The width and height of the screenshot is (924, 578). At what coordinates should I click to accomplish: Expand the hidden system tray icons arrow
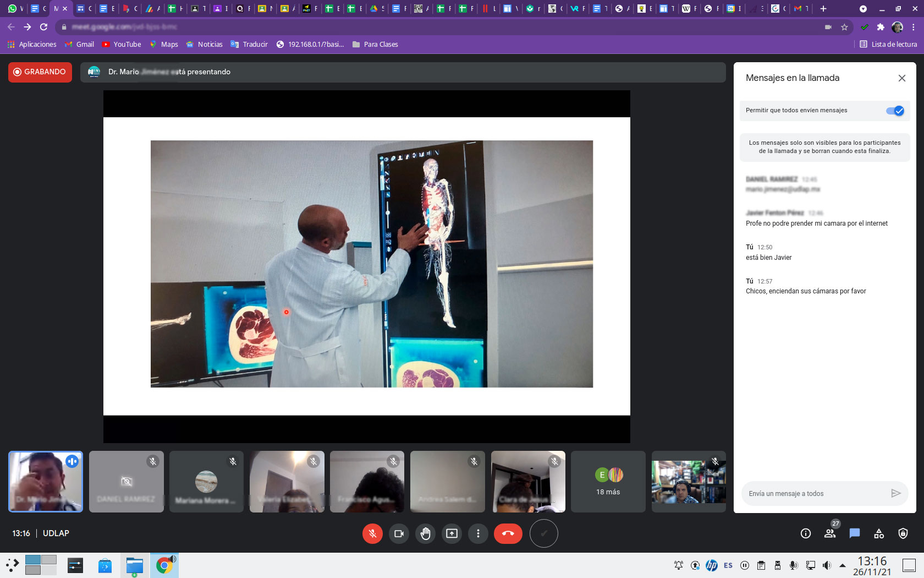point(843,565)
